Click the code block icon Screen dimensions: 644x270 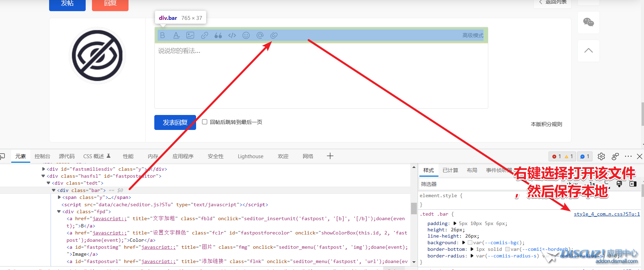tap(232, 36)
